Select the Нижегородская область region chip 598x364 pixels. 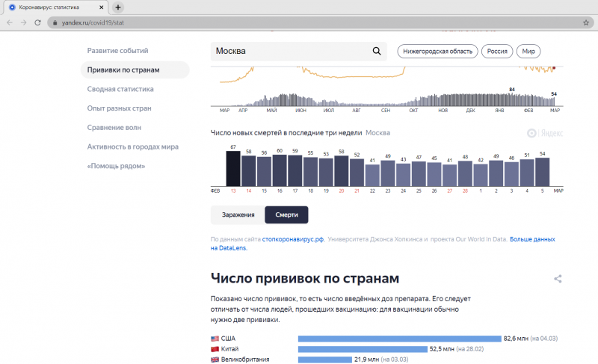pyautogui.click(x=437, y=51)
